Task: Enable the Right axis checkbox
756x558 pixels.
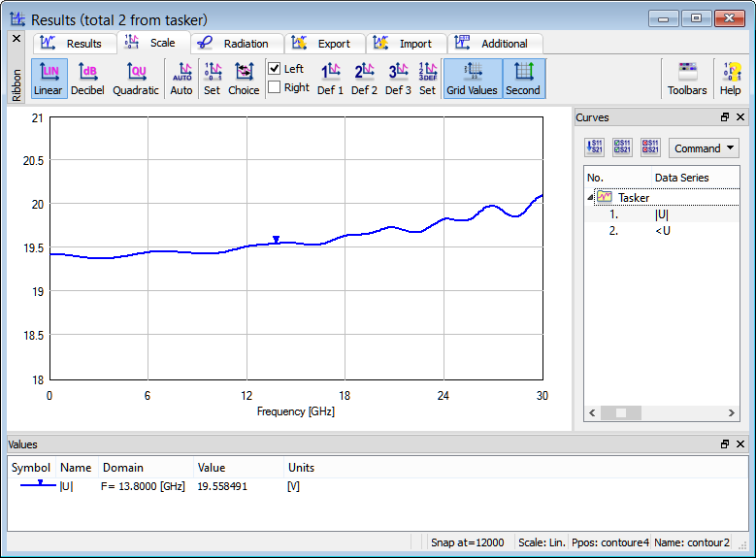Action: [275, 87]
